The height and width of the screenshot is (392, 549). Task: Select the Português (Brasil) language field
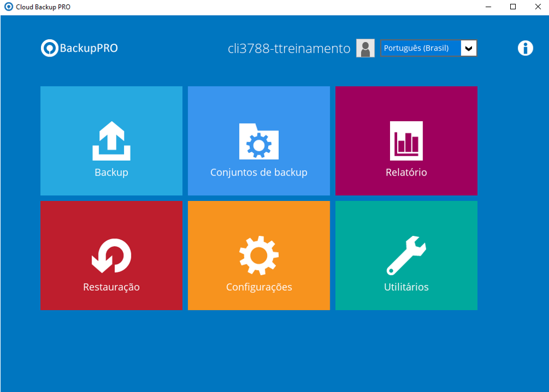[x=420, y=48]
